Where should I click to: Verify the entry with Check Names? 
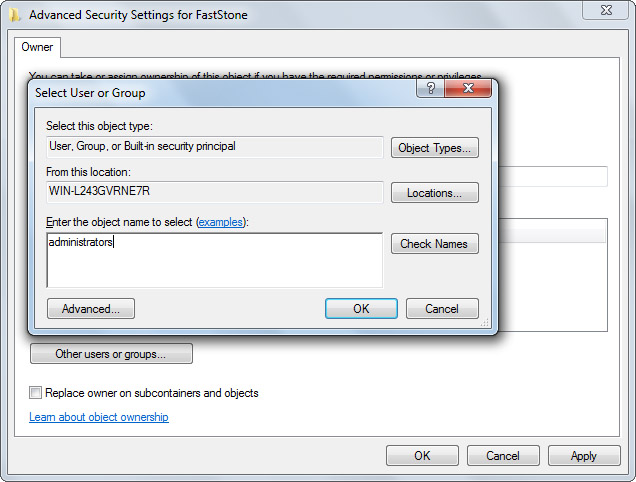click(434, 243)
